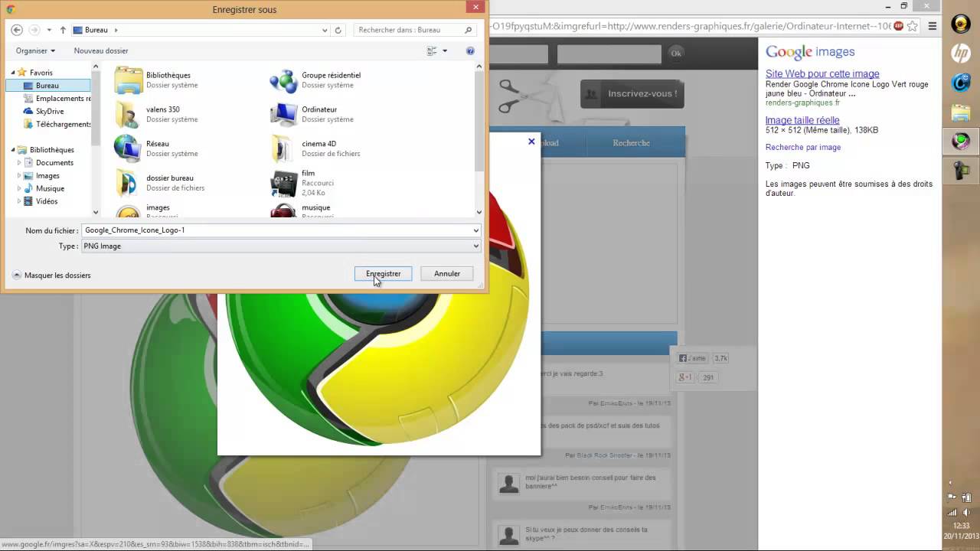Collapse the Bibliothèques tree section
The width and height of the screenshot is (980, 551).
coord(13,150)
